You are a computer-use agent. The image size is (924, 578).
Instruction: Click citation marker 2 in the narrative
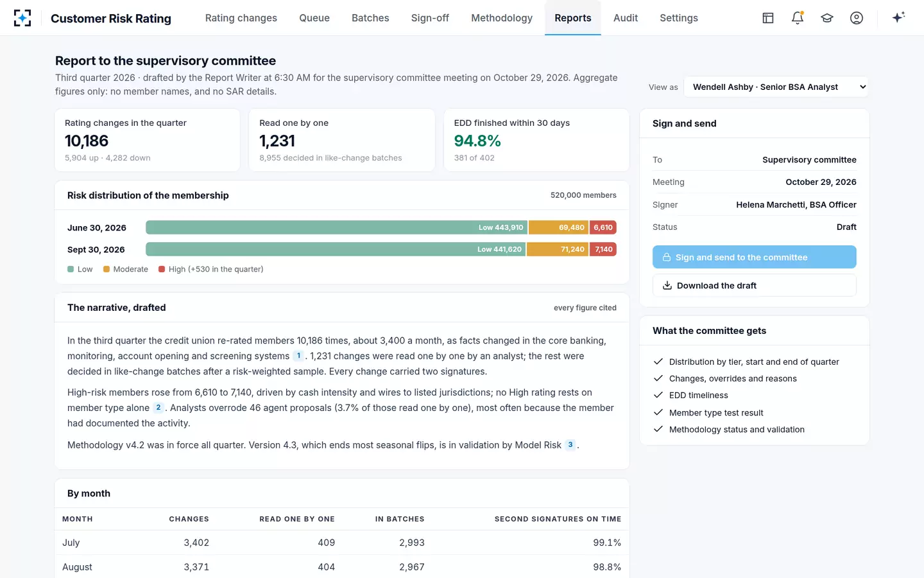158,408
